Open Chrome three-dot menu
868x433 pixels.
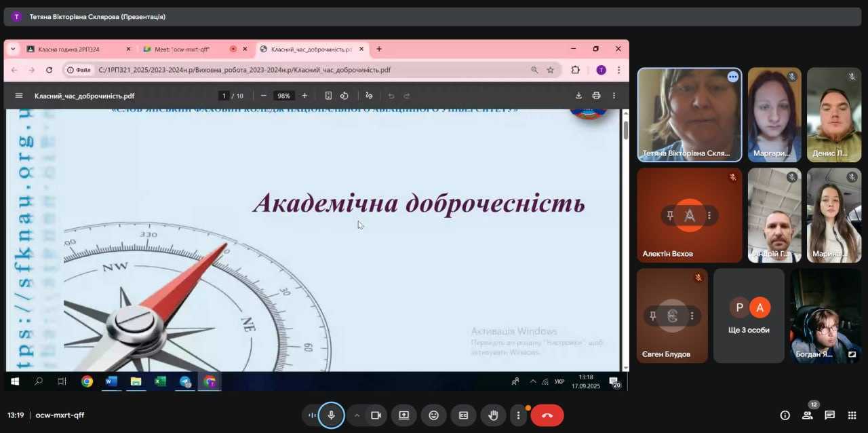click(x=618, y=70)
